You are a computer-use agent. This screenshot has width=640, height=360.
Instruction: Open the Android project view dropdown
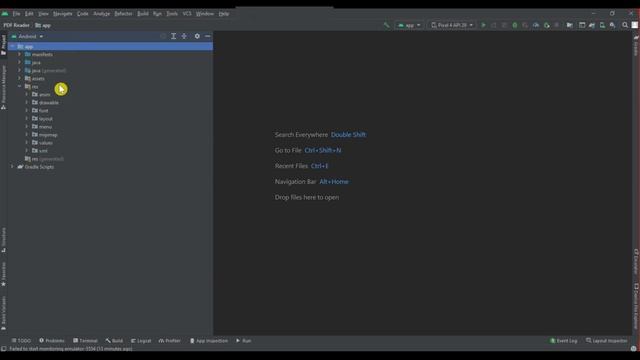pos(27,36)
